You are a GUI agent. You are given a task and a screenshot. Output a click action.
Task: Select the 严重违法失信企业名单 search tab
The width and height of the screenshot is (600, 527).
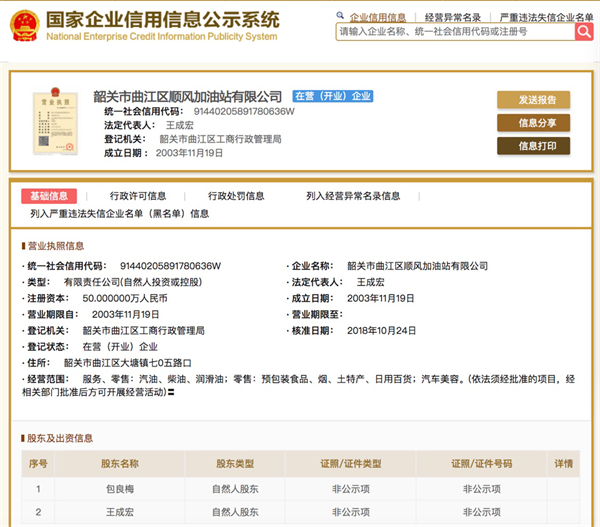pyautogui.click(x=546, y=17)
